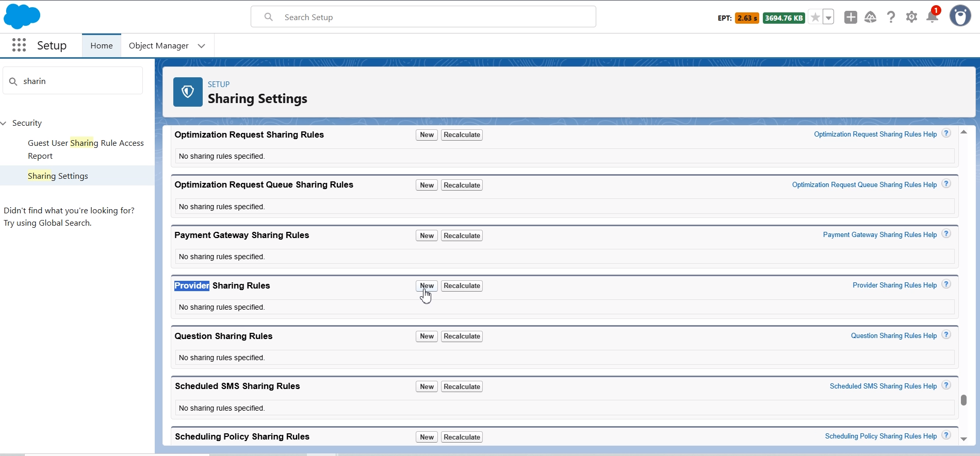Create new Provider Sharing Rule
The height and width of the screenshot is (456, 980).
pyautogui.click(x=427, y=286)
